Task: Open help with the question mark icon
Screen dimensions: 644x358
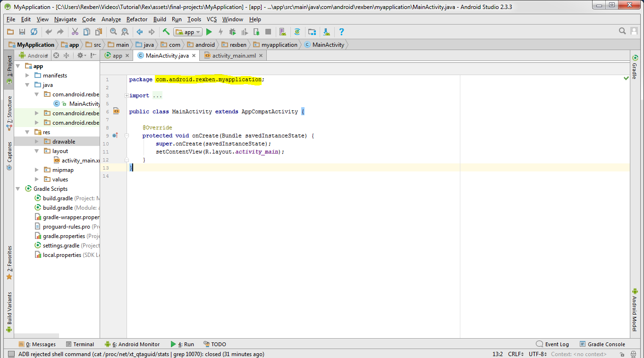Action: (341, 32)
